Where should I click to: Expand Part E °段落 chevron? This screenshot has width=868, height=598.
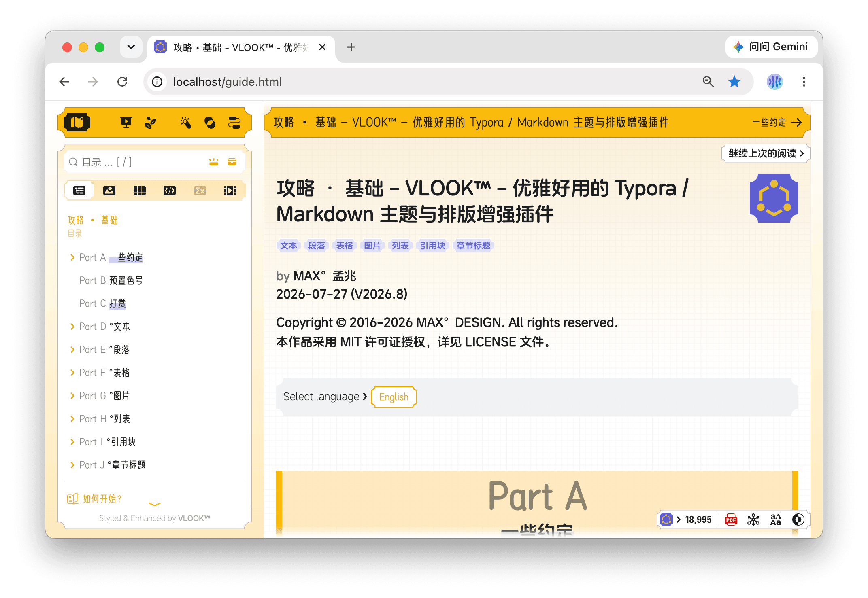point(72,350)
